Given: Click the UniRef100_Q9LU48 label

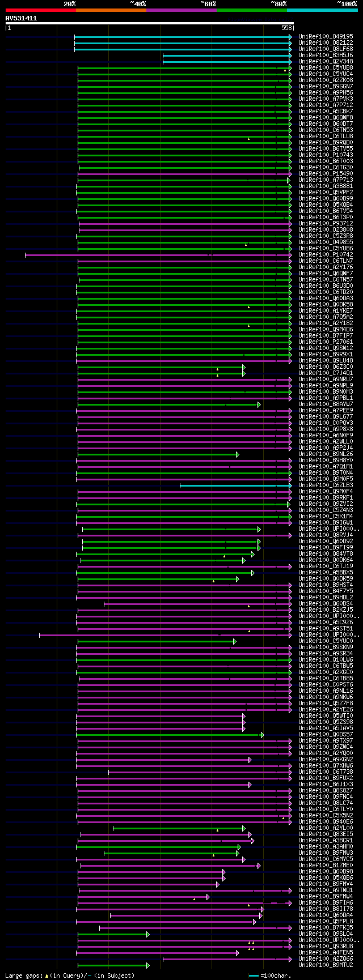Looking at the screenshot, I should [x=326, y=360].
